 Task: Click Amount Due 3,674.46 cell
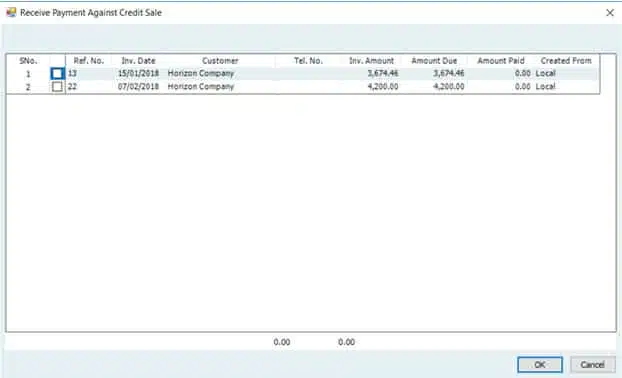(x=449, y=73)
